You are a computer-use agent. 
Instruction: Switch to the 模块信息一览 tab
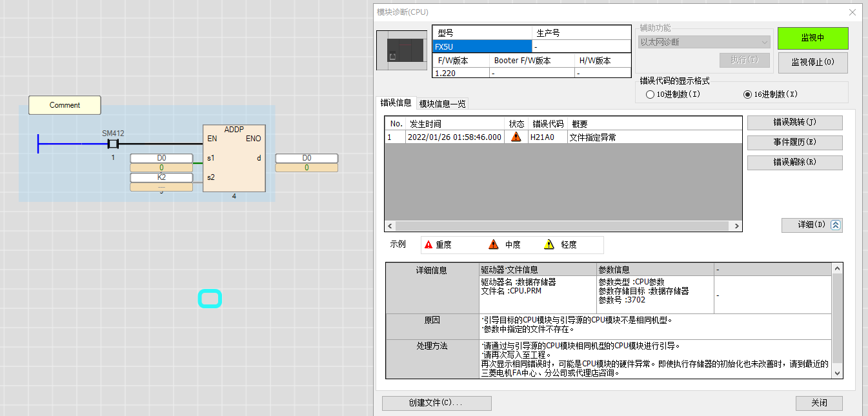click(x=442, y=104)
